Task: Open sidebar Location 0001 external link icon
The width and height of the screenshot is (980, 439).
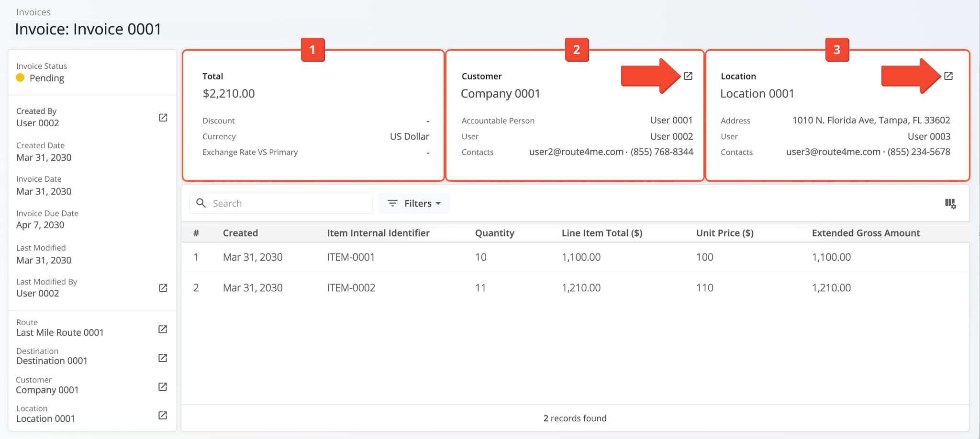Action: click(x=163, y=415)
